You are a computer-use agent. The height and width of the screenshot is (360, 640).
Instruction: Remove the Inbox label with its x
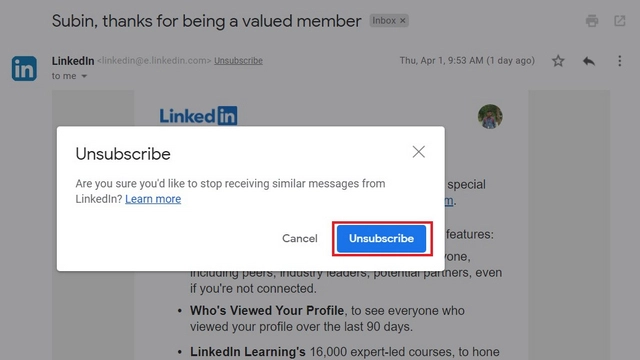tap(402, 20)
